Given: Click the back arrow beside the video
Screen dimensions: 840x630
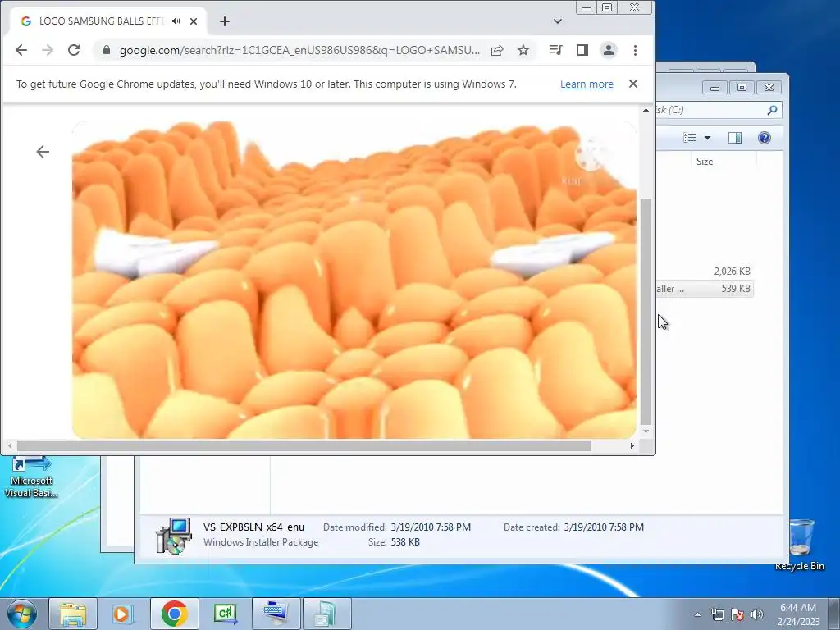Looking at the screenshot, I should (43, 152).
